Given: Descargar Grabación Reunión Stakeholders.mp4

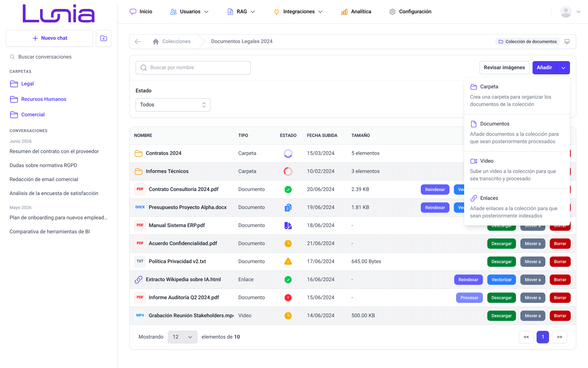Looking at the screenshot, I should coord(501,316).
